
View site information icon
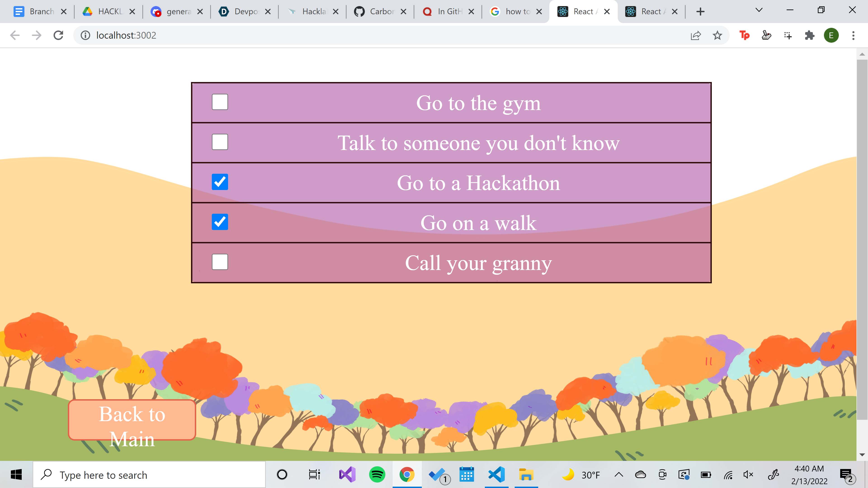(x=86, y=35)
